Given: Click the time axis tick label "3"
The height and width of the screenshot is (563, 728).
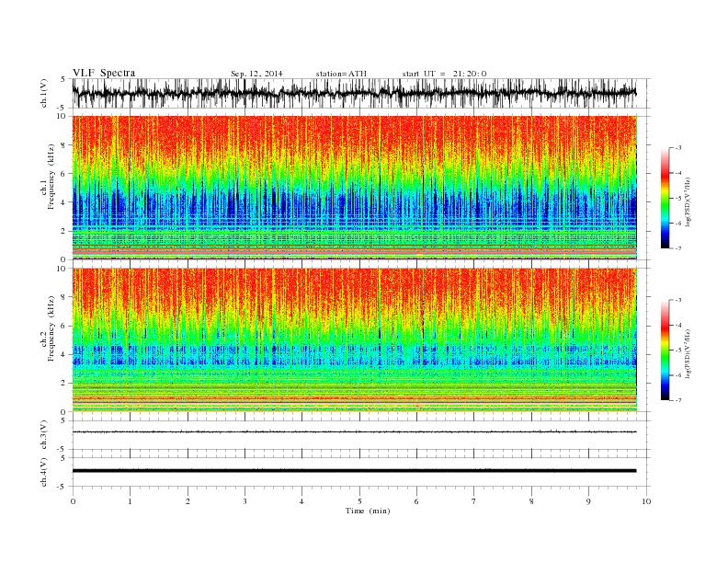Looking at the screenshot, I should tap(245, 501).
